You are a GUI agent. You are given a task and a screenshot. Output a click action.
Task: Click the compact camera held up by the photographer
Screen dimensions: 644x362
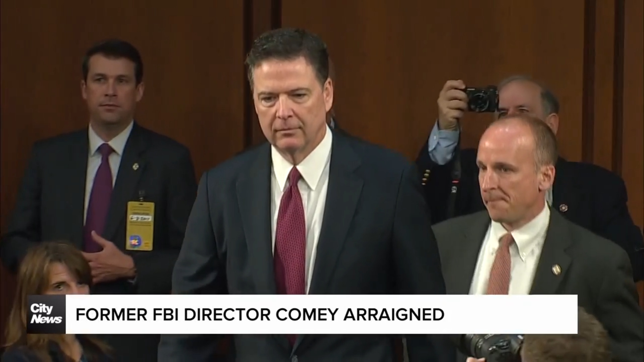tap(481, 99)
